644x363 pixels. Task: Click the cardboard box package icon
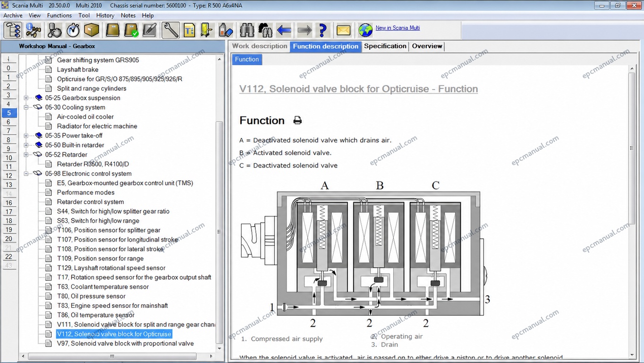click(92, 30)
